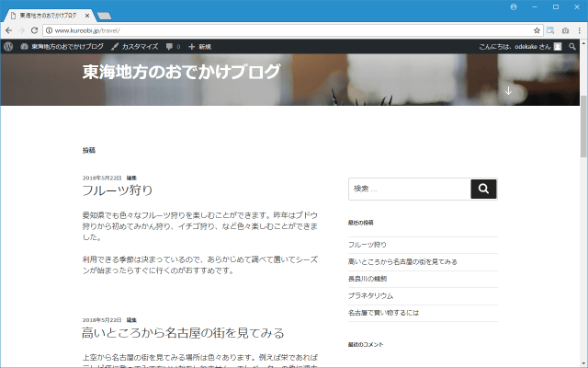Click the address bar URL www.kuroobi.jp/travel/
The height and width of the screenshot is (368, 588).
(x=87, y=30)
